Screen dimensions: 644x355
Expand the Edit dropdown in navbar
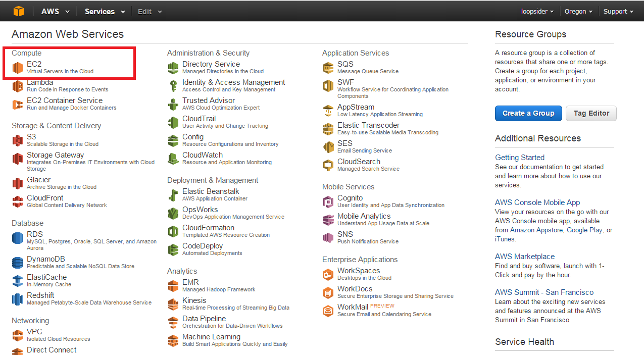[x=150, y=11]
